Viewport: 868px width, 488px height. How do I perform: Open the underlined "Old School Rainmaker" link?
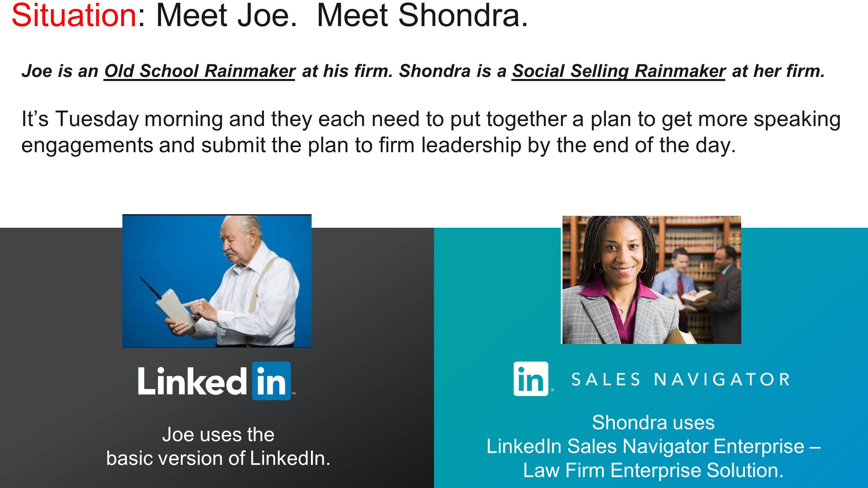pyautogui.click(x=200, y=71)
